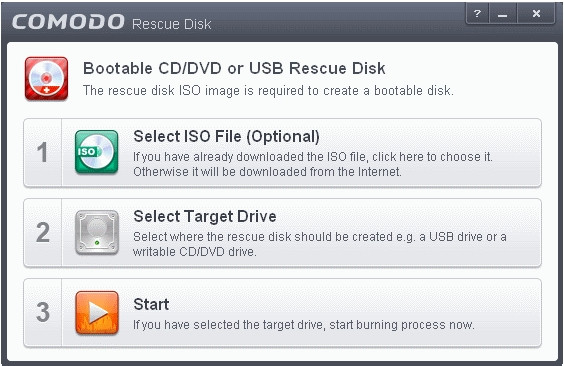The height and width of the screenshot is (366, 564).
Task: Close the Comodo Rescue Disk window
Action: point(536,14)
